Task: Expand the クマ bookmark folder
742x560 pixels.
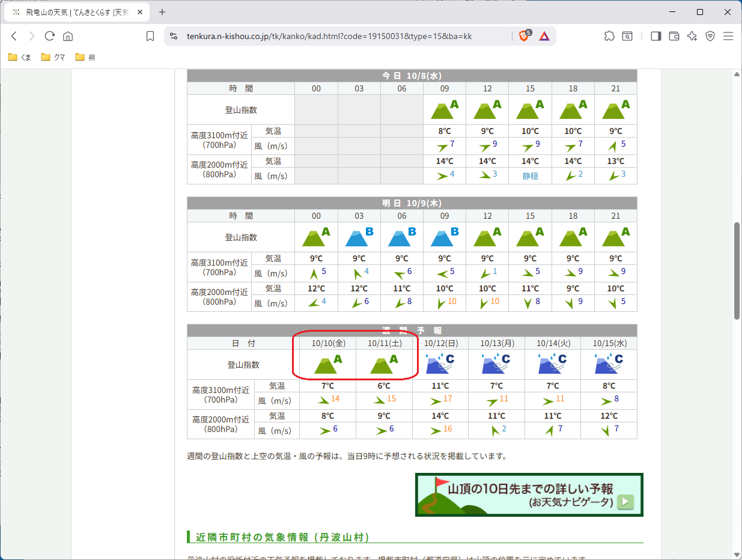Action: (x=53, y=58)
